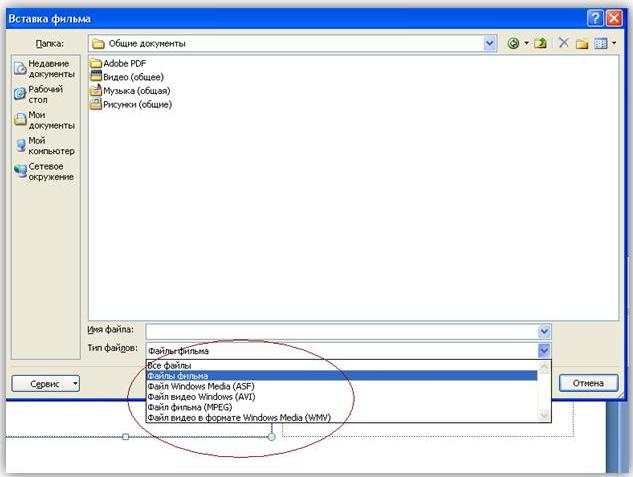Image resolution: width=633 pixels, height=477 pixels.
Task: Click the Help question mark button
Action: pyautogui.click(x=595, y=19)
